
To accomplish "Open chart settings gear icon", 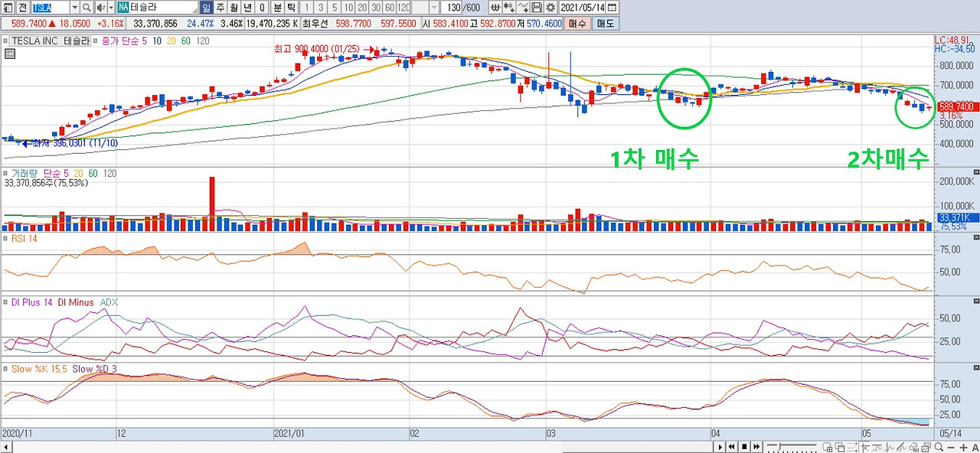I will [550, 8].
